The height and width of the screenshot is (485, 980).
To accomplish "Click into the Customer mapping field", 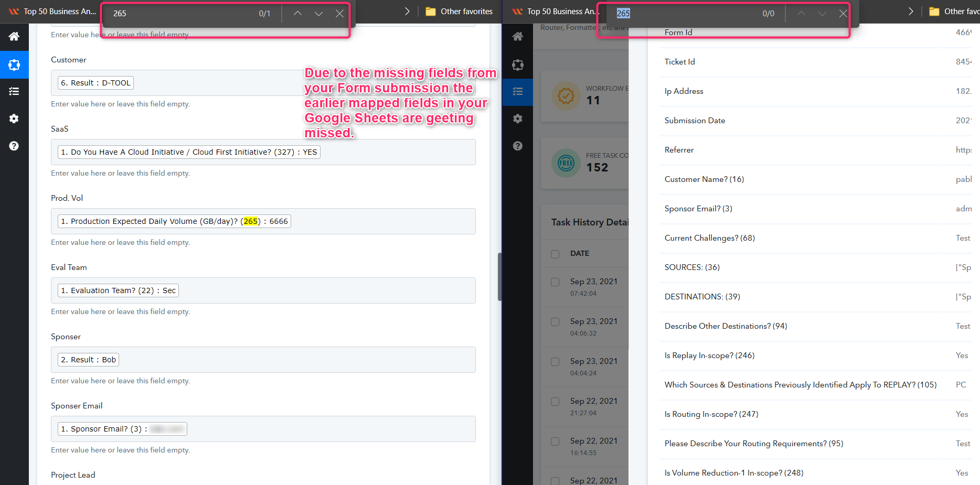I will click(x=263, y=83).
